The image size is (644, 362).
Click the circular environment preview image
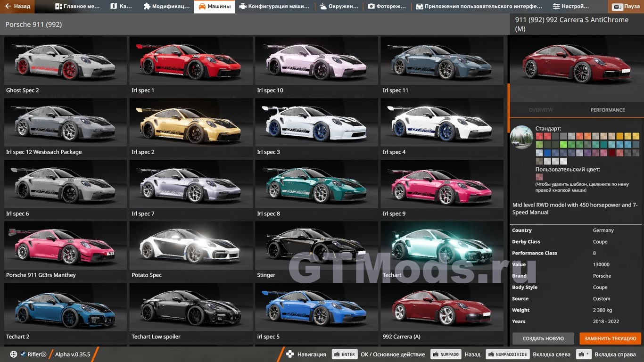click(x=521, y=137)
